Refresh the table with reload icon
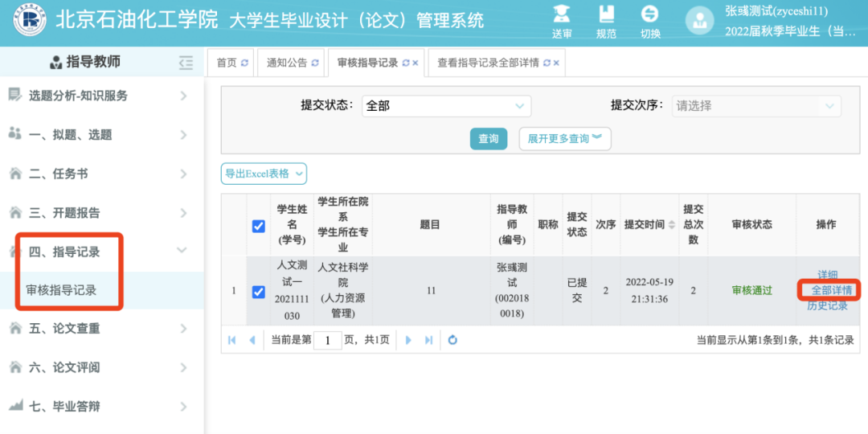Image resolution: width=868 pixels, height=434 pixels. pyautogui.click(x=452, y=340)
